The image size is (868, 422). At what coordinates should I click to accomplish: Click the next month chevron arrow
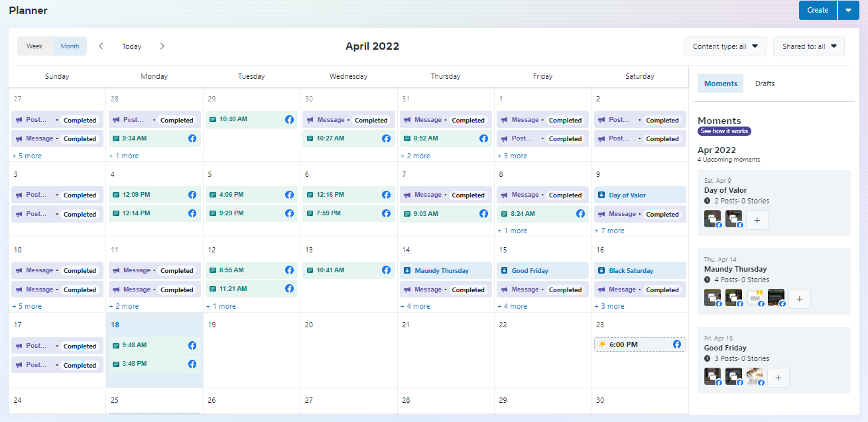coord(162,46)
